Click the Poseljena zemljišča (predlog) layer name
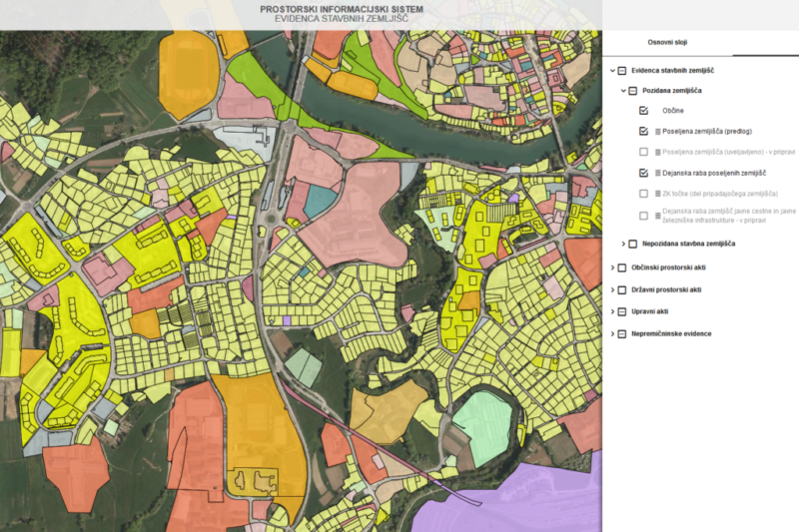The width and height of the screenshot is (799, 532). [x=707, y=132]
